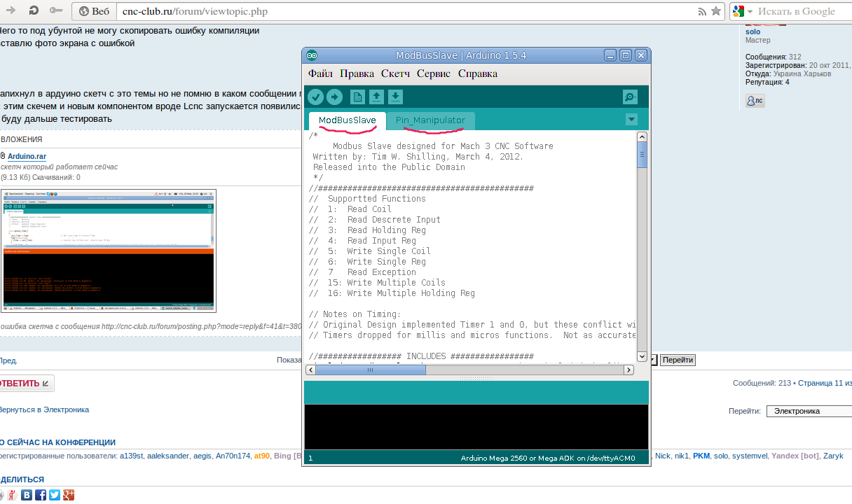
Task: Click the Twitter share icon
Action: [x=55, y=495]
